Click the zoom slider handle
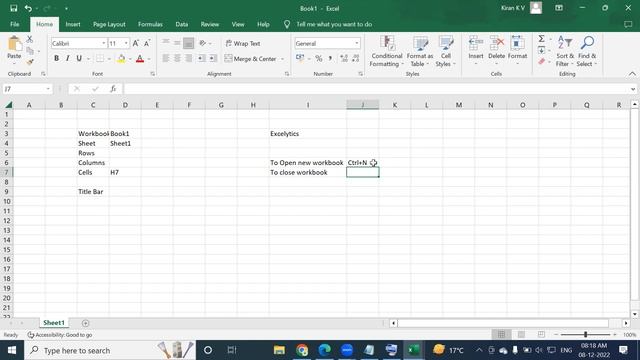Screen dimensions: 640x360 pos(585,335)
